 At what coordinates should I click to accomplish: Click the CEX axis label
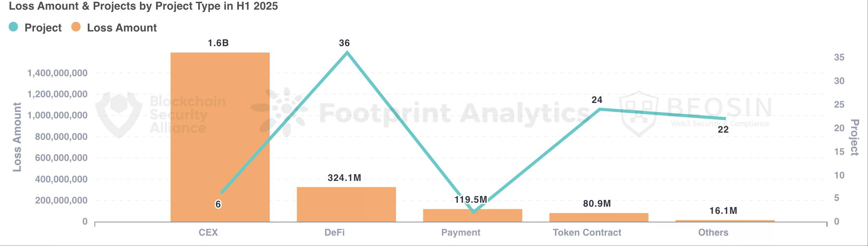click(x=208, y=232)
